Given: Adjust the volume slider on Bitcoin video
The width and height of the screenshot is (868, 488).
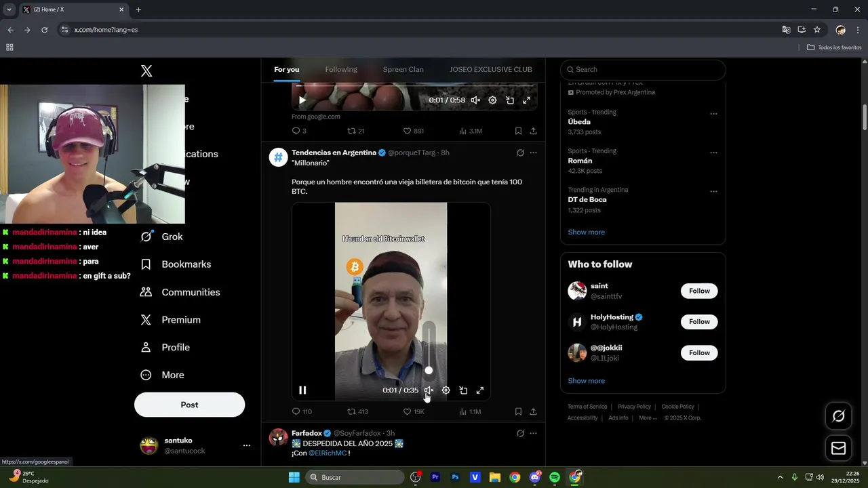Looking at the screenshot, I should coord(429,370).
